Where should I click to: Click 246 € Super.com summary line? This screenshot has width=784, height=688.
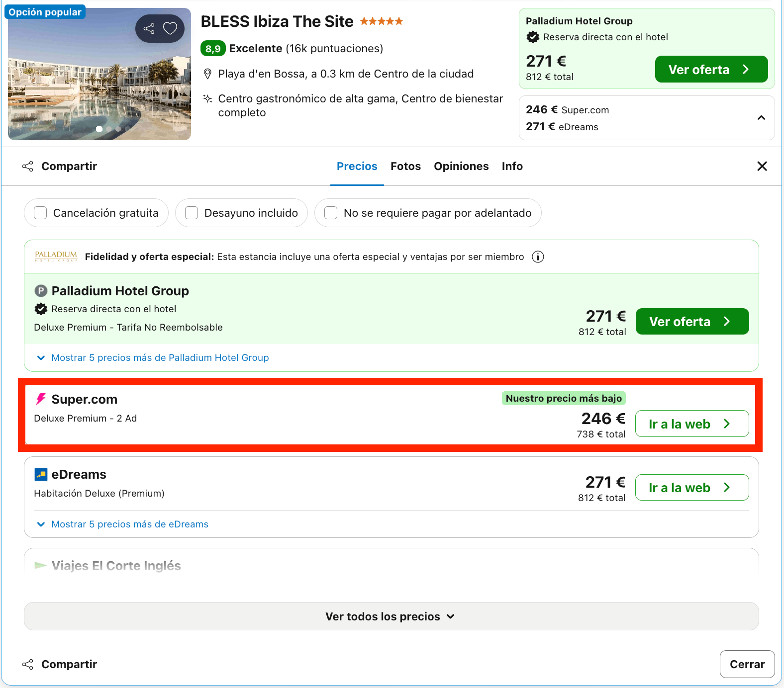click(568, 109)
